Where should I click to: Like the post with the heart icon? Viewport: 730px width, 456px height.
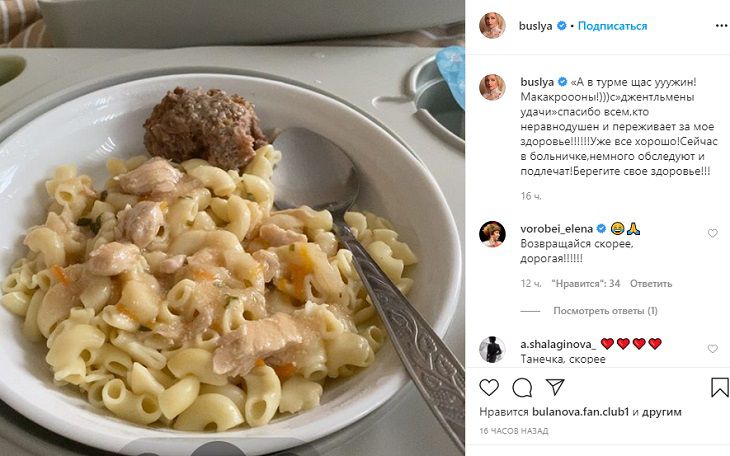pyautogui.click(x=489, y=387)
